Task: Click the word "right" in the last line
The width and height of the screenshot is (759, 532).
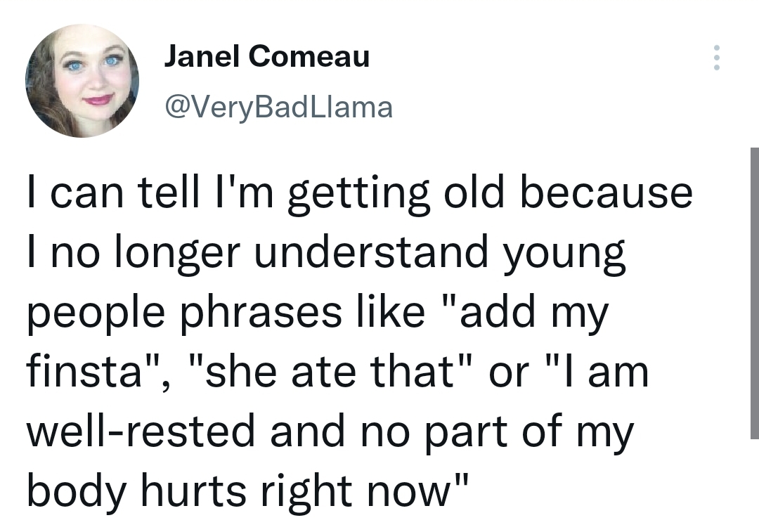Action: click(x=306, y=494)
